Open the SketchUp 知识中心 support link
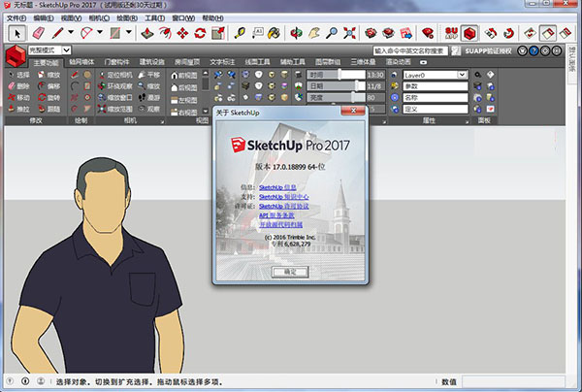 [284, 197]
